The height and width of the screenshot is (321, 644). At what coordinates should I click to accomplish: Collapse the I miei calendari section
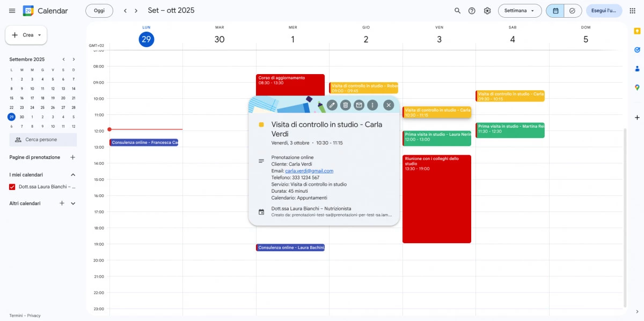point(73,175)
